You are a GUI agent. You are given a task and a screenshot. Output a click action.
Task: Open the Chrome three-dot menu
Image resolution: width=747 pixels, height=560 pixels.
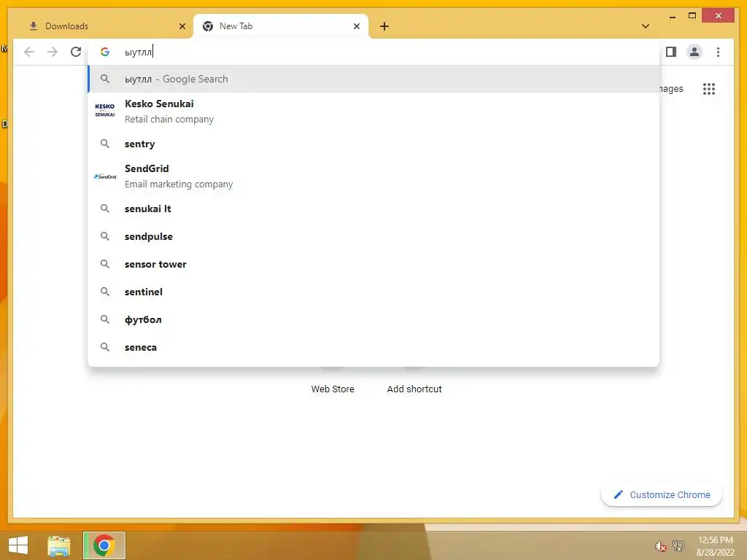coord(718,52)
